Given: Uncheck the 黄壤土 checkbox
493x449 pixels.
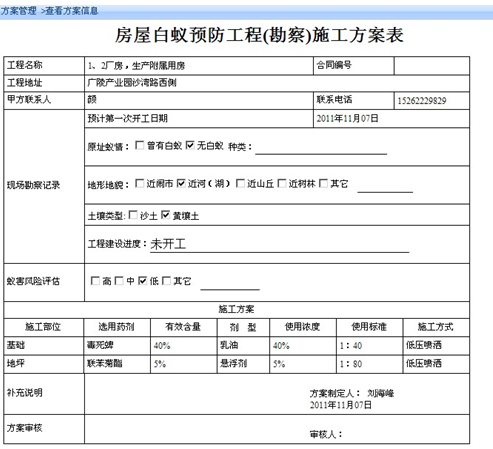Looking at the screenshot, I should click(x=166, y=215).
